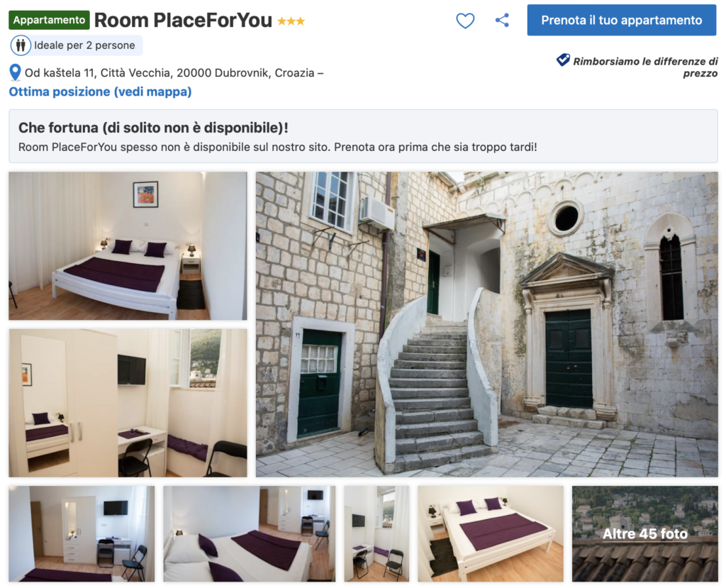This screenshot has width=726, height=588.
Task: Open wide-angle bed and desk panorama photo
Action: tap(249, 534)
